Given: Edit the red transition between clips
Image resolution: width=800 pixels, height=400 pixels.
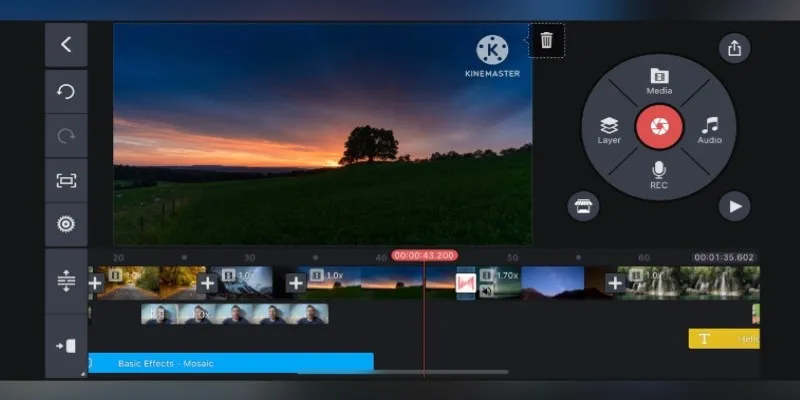Looking at the screenshot, I should (x=466, y=283).
